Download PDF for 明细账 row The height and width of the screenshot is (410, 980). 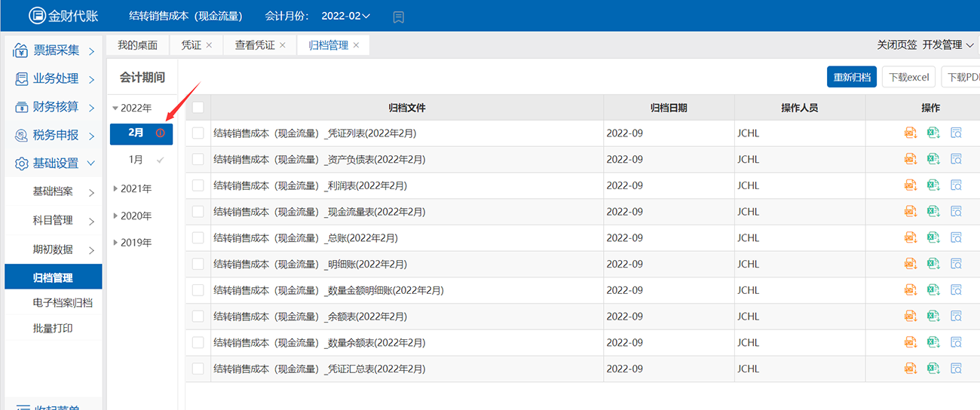pos(910,264)
